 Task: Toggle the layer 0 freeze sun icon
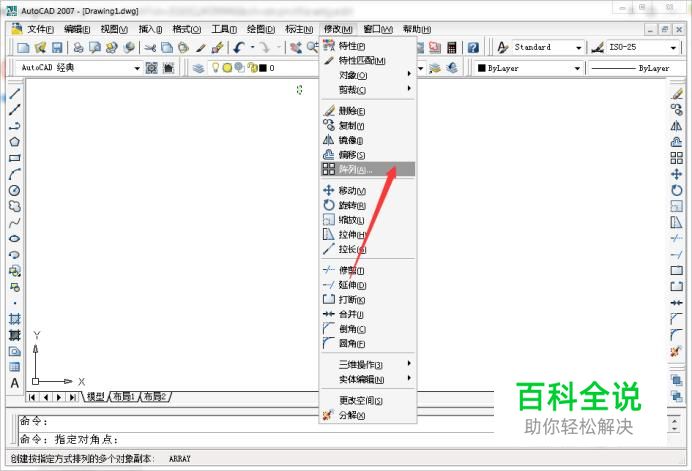pyautogui.click(x=227, y=68)
